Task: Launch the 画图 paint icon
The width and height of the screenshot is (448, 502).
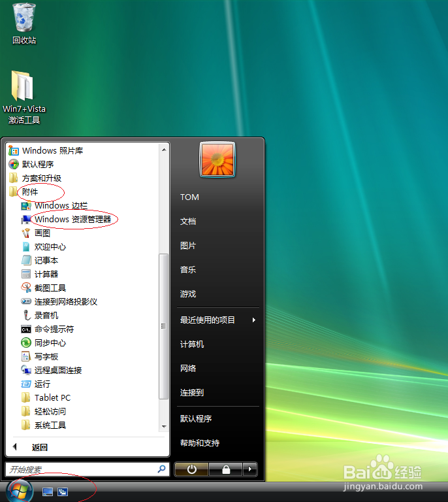Action: point(26,233)
